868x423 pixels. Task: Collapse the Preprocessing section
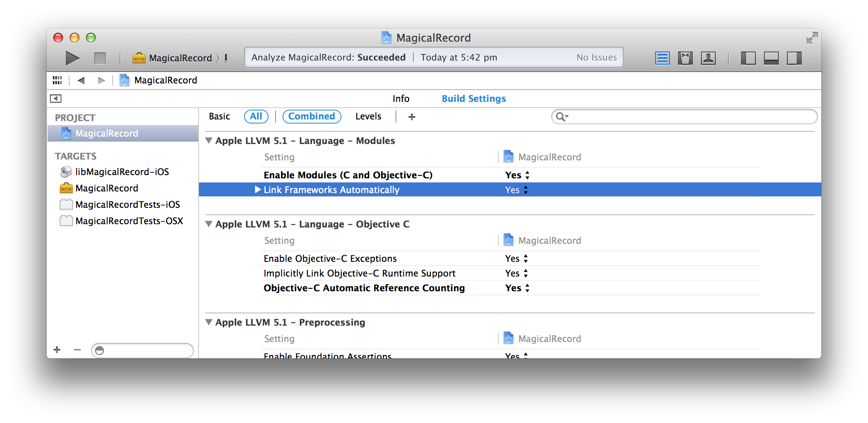tap(209, 322)
